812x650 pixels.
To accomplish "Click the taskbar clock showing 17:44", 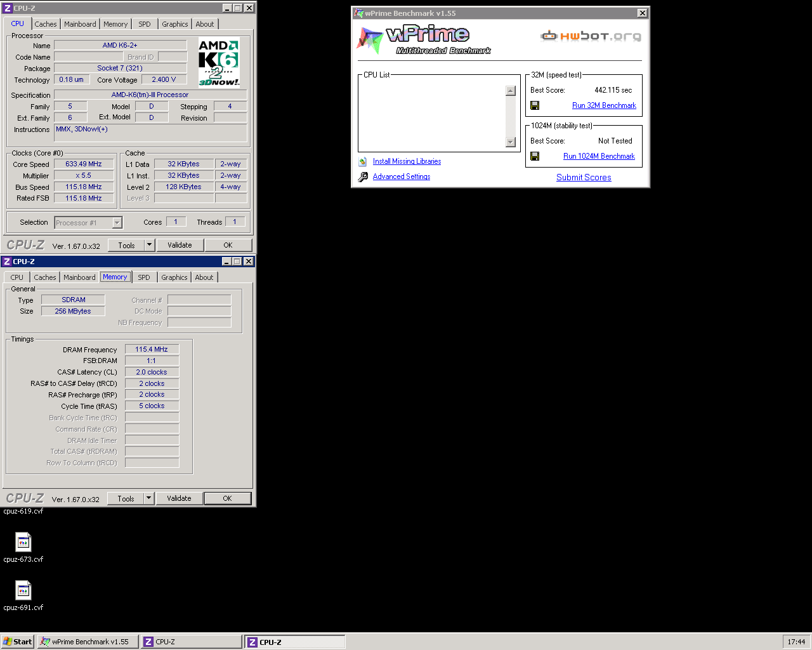I will 796,642.
